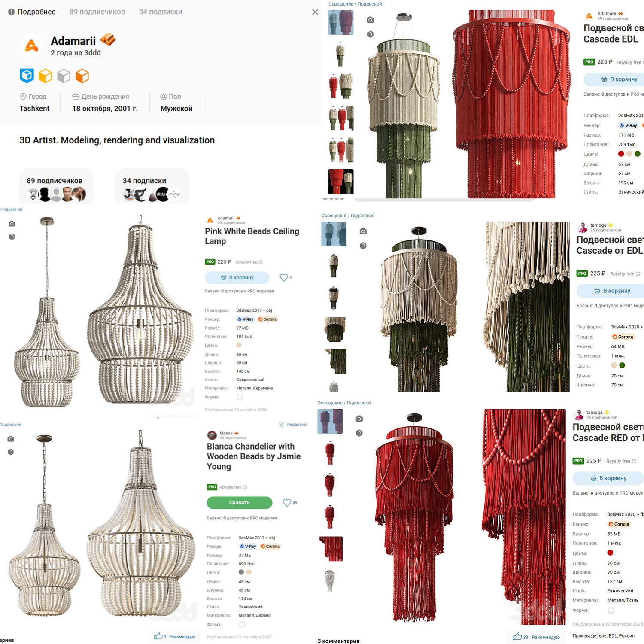Viewport: 644px width, 644px height.
Task: Open the Редактир edit link
Action: (292, 425)
